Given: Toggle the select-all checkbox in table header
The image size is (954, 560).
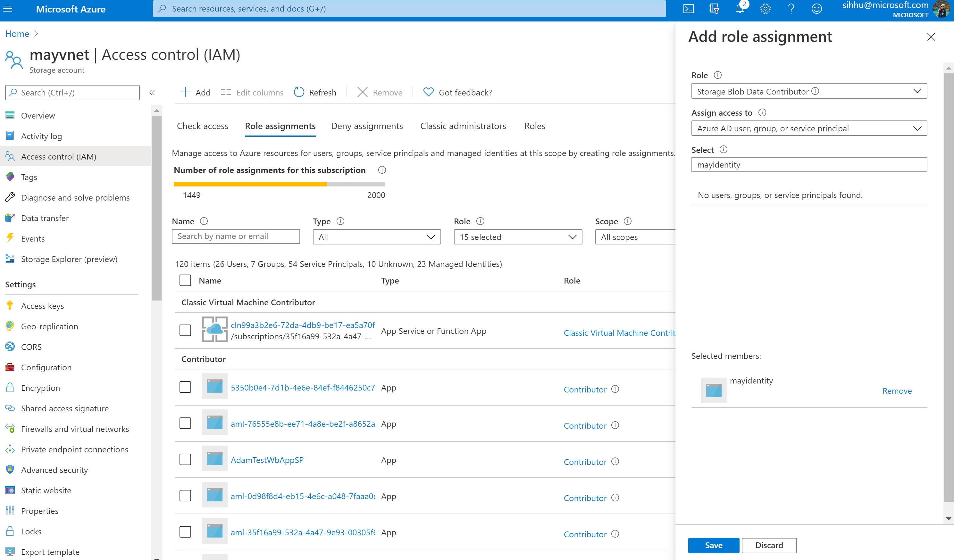Looking at the screenshot, I should pyautogui.click(x=185, y=280).
